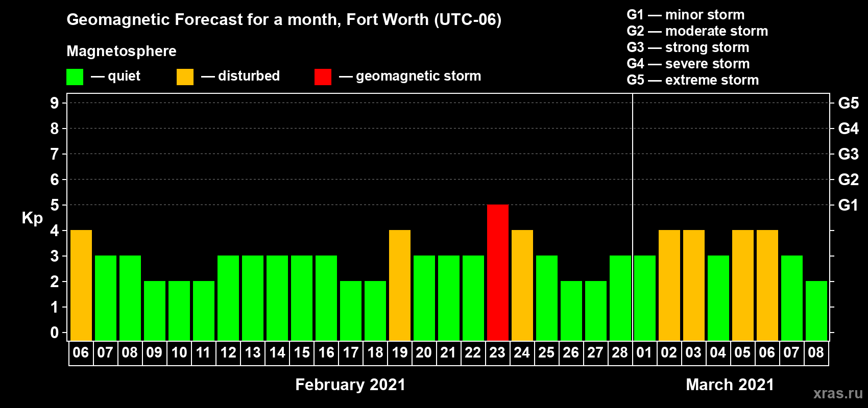Image resolution: width=868 pixels, height=408 pixels.
Task: Select the green bar for March 08
Action: (816, 311)
